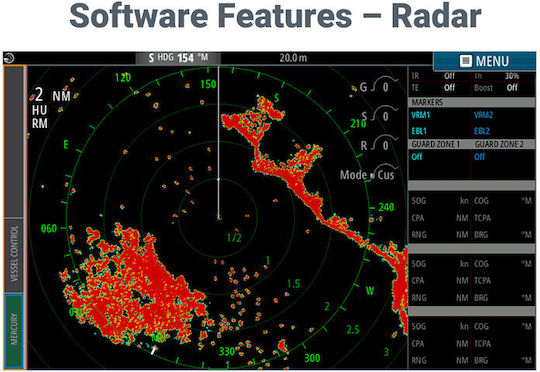Click the 2 NM range indicator

point(52,95)
